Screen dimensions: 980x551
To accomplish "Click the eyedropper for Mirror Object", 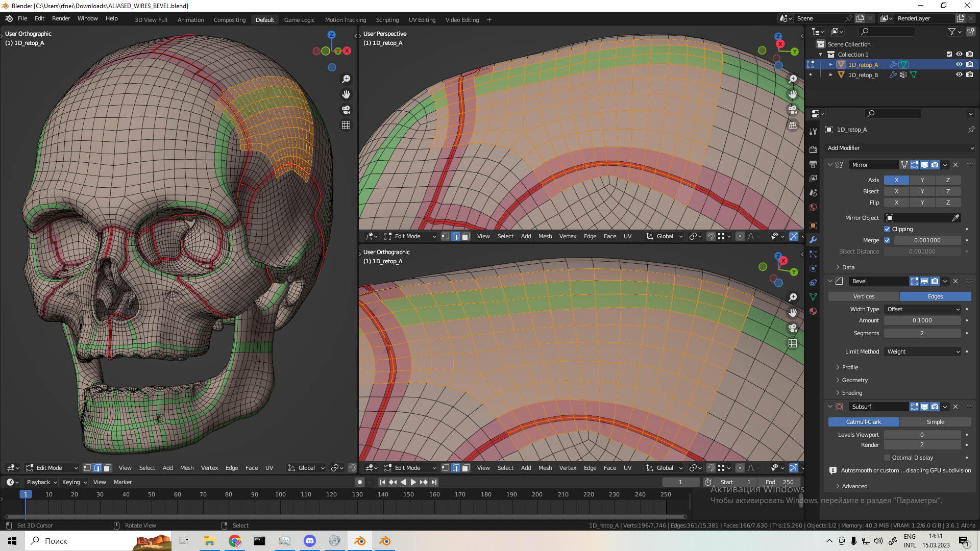I will click(955, 218).
